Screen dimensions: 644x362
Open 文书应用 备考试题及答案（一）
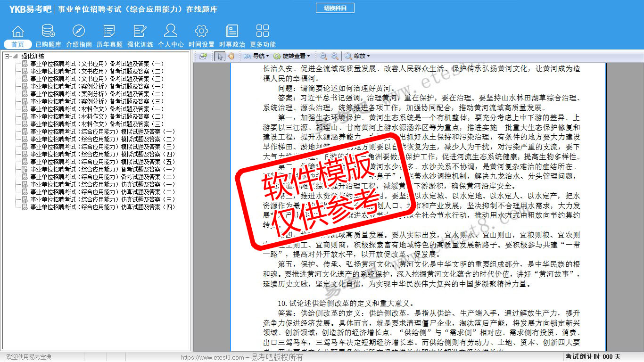tap(97, 64)
